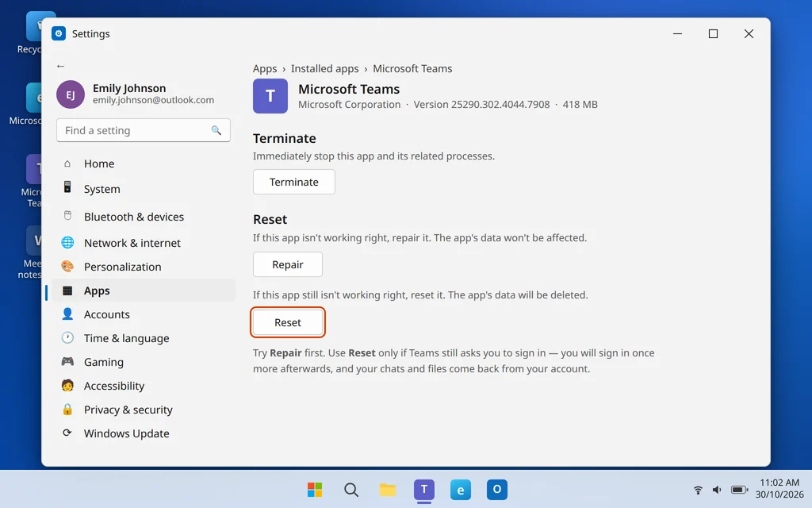Click the emily.johnson@outlook.com email text
The height and width of the screenshot is (508, 812).
pyautogui.click(x=153, y=100)
